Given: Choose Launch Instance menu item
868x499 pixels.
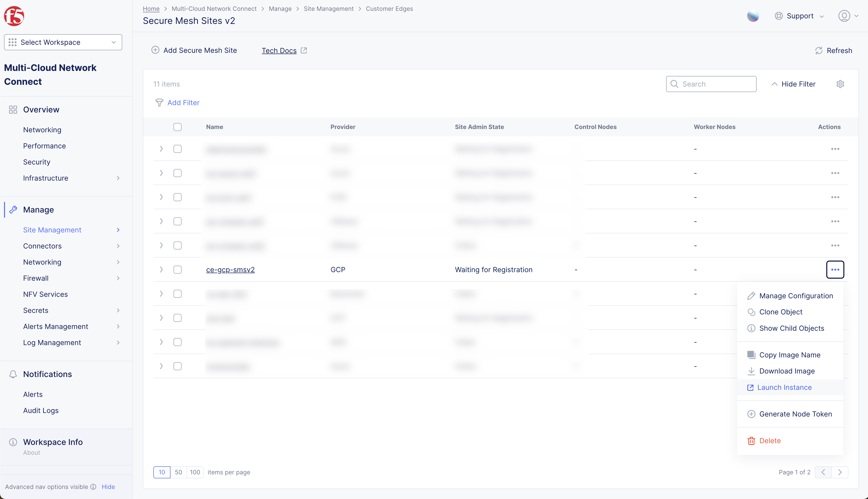Looking at the screenshot, I should [790, 387].
